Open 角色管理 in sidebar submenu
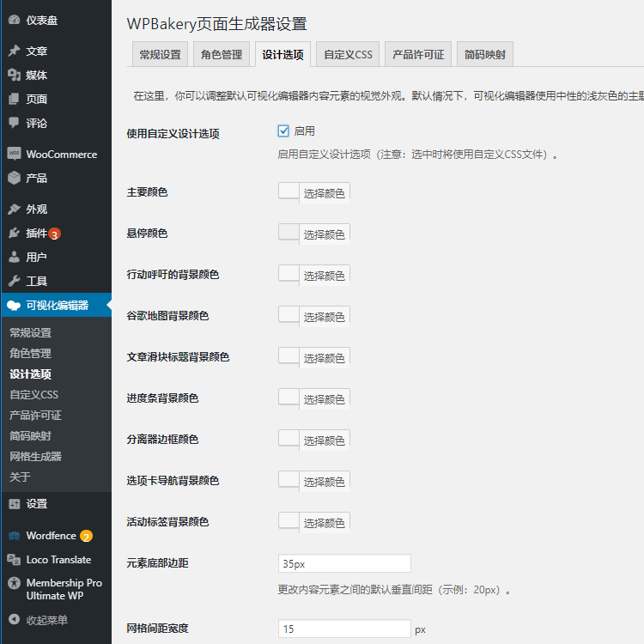The height and width of the screenshot is (644, 644). click(x=30, y=353)
